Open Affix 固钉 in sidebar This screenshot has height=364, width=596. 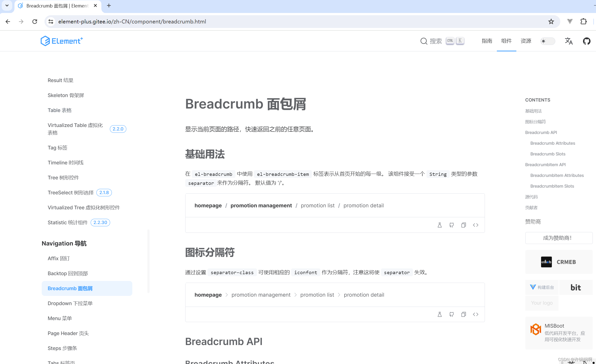coord(59,258)
